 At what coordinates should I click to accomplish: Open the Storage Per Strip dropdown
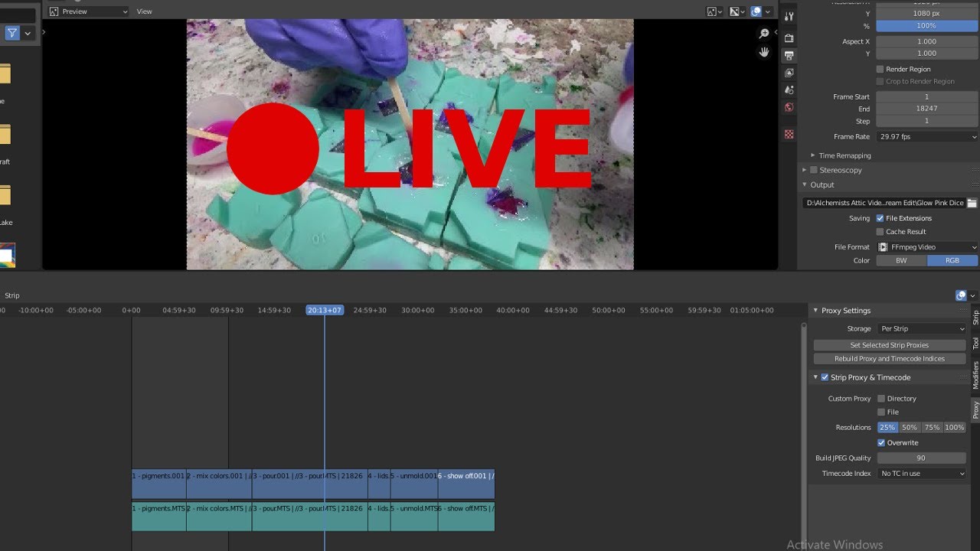point(922,328)
